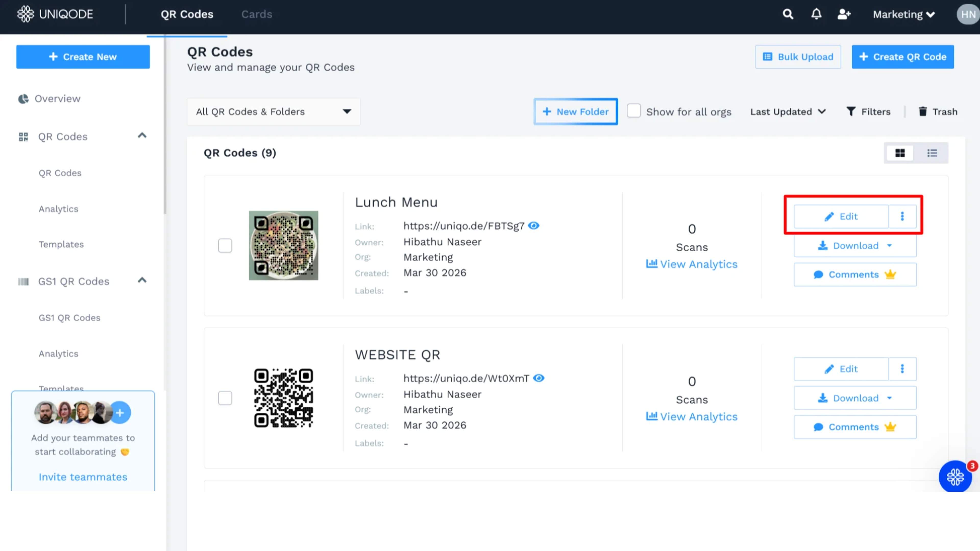Collapse the GS1 QR Codes sidebar section
Viewport: 980px width, 551px height.
[142, 280]
